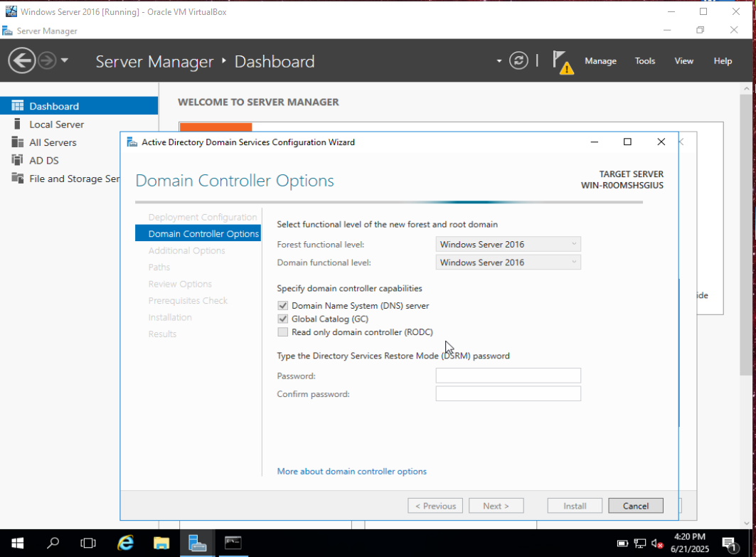This screenshot has width=756, height=557.
Task: Open Forest functional level dropdown
Action: point(508,244)
